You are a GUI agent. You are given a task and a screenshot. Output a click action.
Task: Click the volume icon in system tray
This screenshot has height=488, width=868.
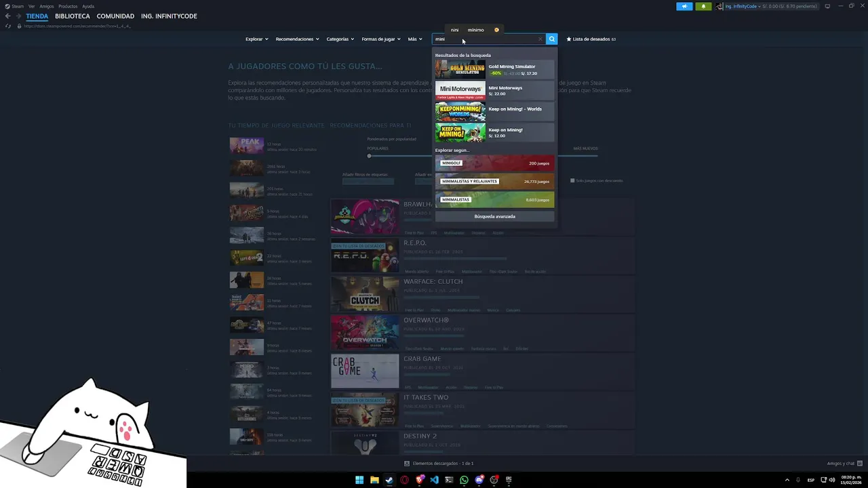[x=832, y=480]
